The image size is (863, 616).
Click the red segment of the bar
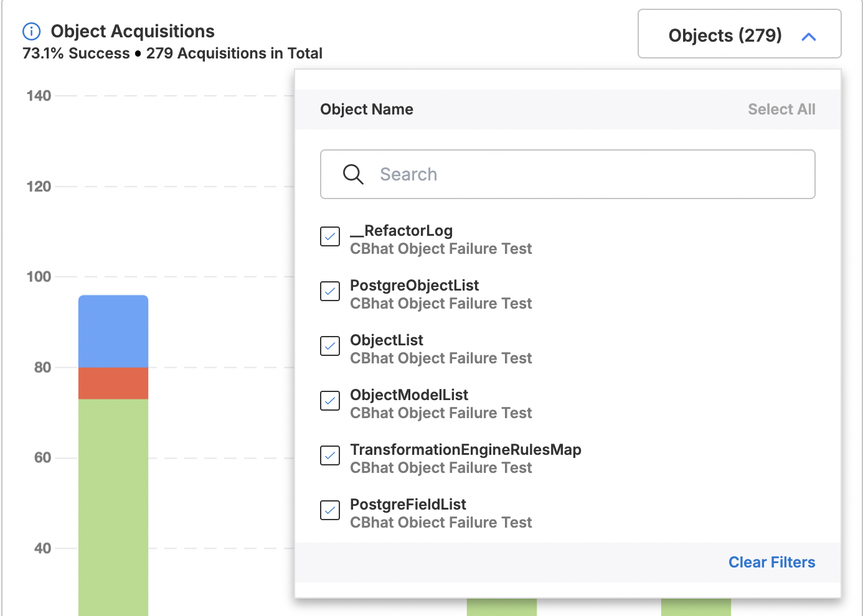[113, 383]
